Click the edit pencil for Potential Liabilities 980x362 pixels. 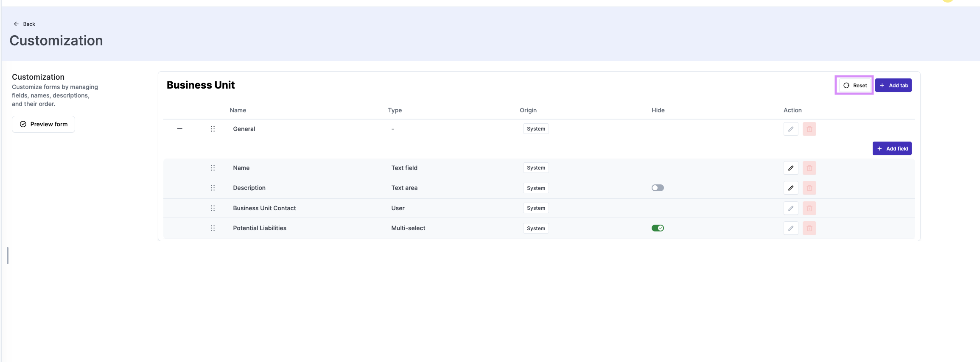coord(791,228)
